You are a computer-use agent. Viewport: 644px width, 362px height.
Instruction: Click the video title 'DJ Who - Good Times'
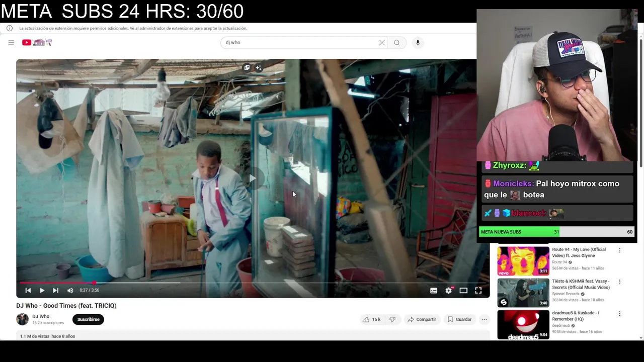pyautogui.click(x=66, y=306)
